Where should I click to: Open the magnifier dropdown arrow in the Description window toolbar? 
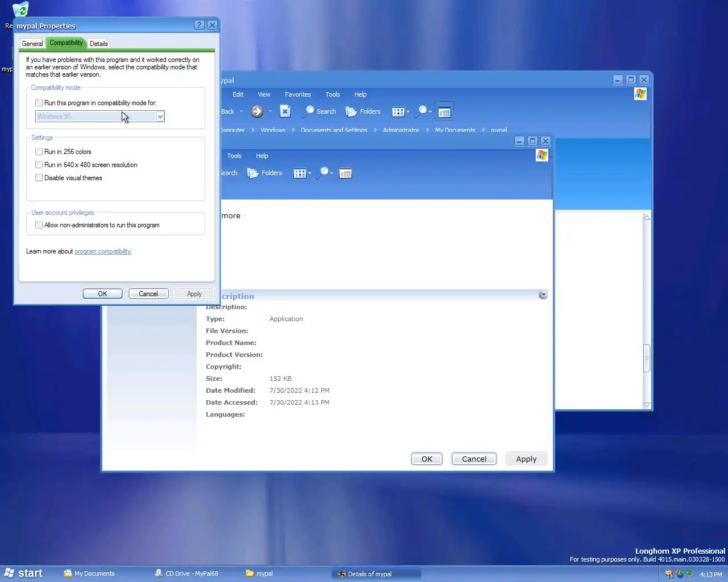pyautogui.click(x=332, y=173)
